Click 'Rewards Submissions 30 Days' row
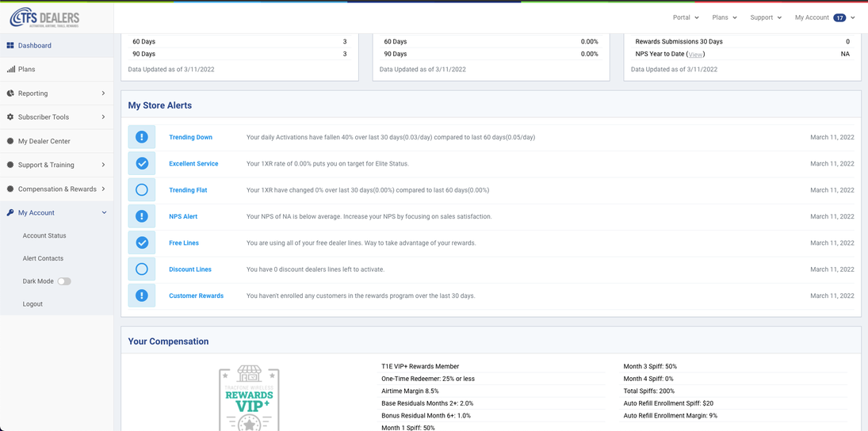The width and height of the screenshot is (868, 431). 742,41
